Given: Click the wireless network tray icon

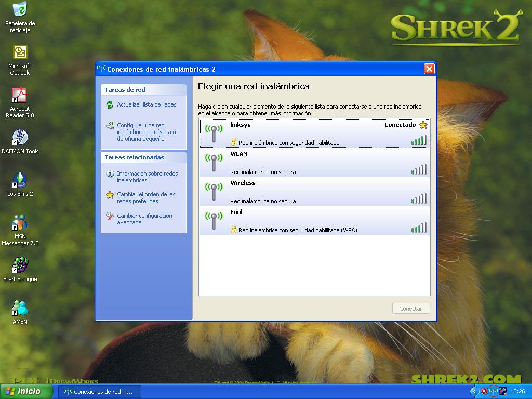Looking at the screenshot, I should click(x=494, y=391).
